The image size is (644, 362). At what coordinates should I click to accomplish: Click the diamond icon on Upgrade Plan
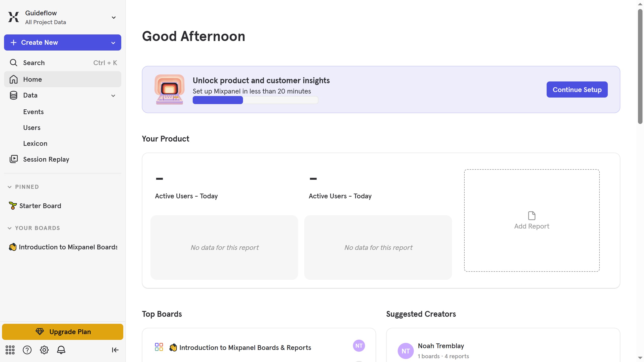pyautogui.click(x=40, y=332)
